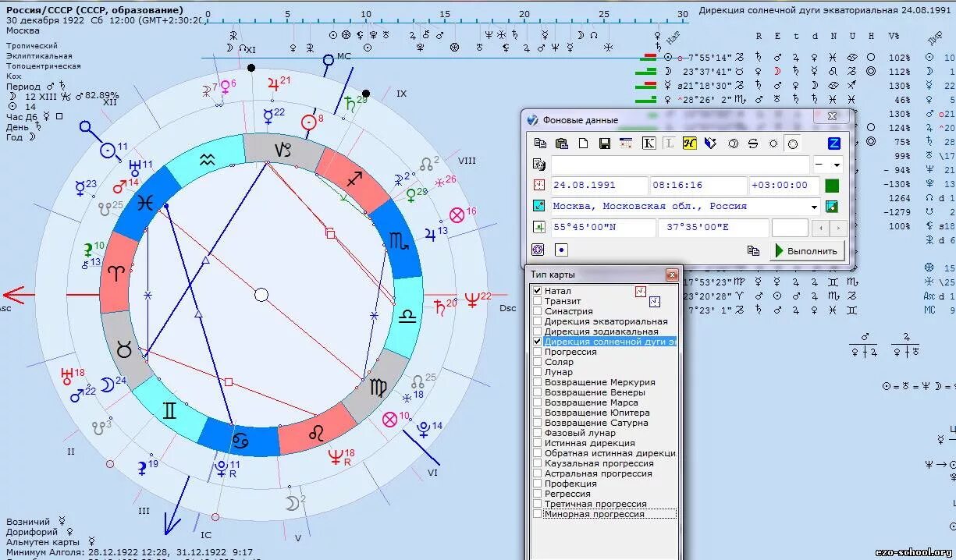
Task: Click the latitude field 55°45'00"N
Action: coord(603,228)
